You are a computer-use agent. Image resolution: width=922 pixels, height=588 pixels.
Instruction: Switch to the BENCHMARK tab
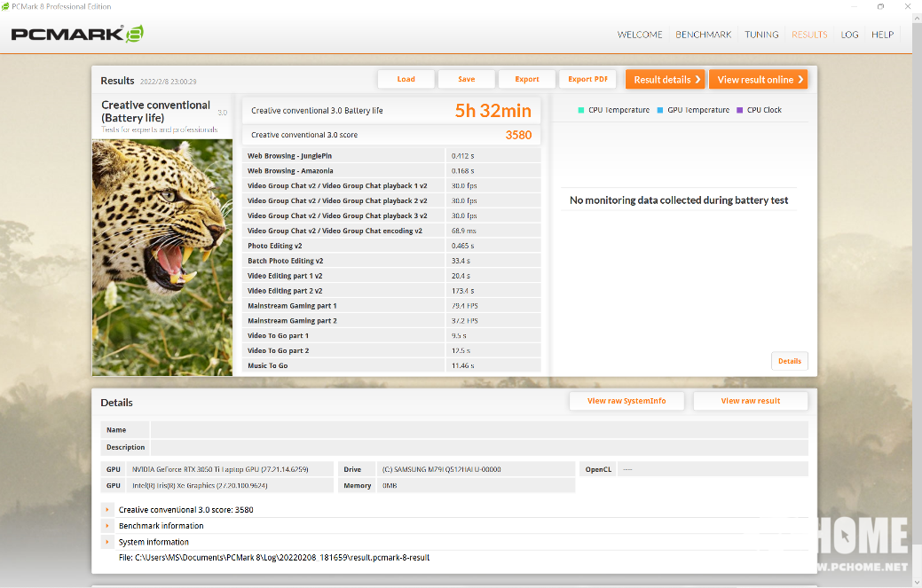click(704, 35)
